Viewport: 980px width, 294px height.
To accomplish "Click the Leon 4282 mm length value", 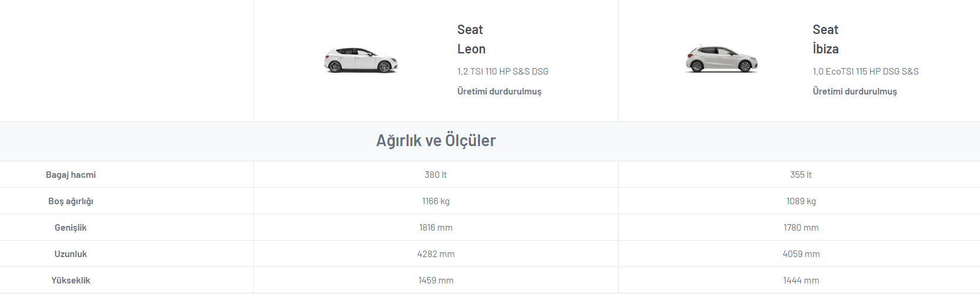I will click(x=436, y=254).
